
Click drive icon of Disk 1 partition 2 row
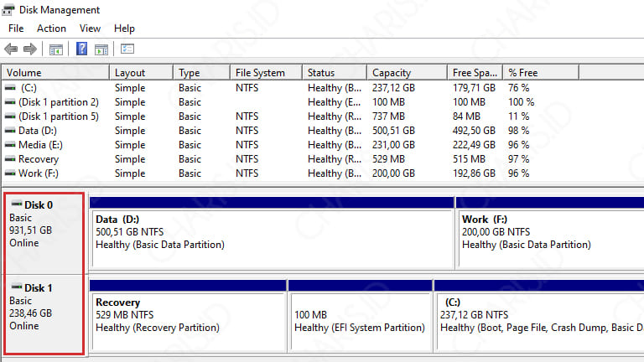point(10,101)
